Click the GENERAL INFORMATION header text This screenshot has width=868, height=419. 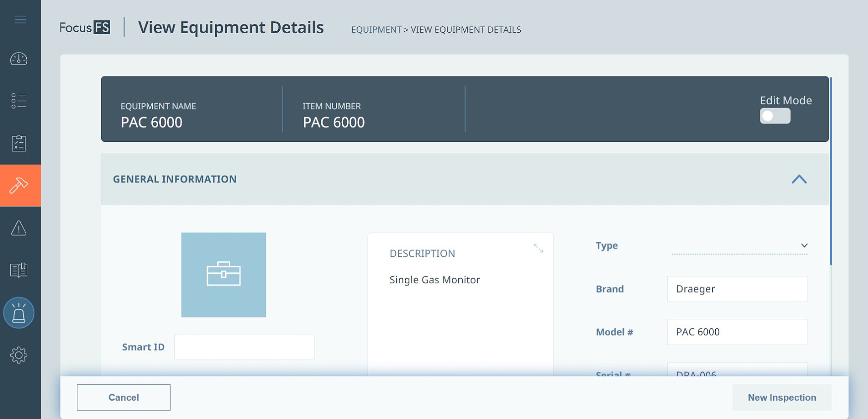175,179
